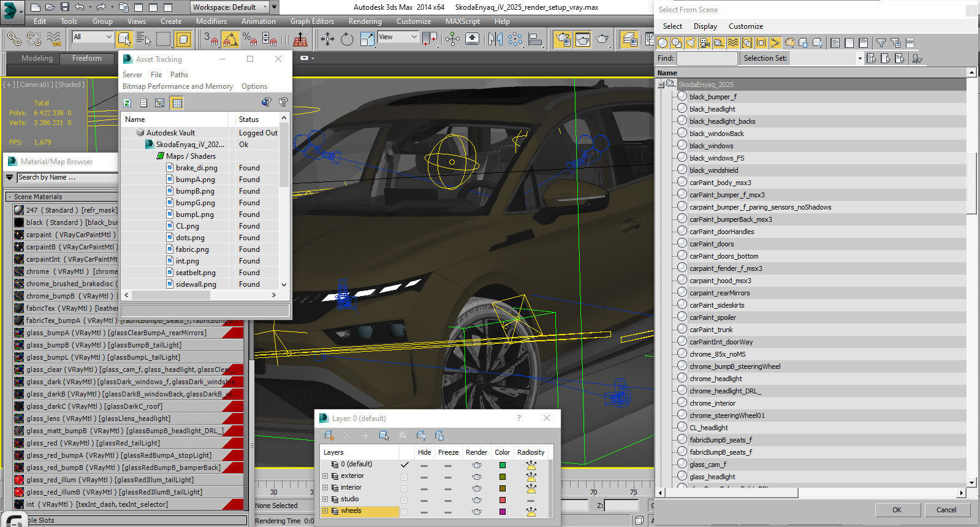
Task: Open the selection filter 'All' dropdown
Action: coord(93,37)
